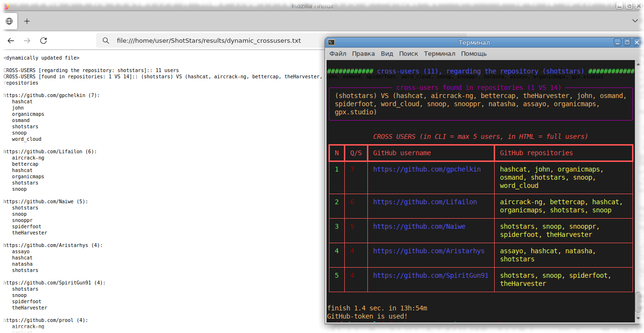Screen dimensions: 644x333
Task: Click 'john' under gpchelkin in the text file
Action: pyautogui.click(x=18, y=108)
